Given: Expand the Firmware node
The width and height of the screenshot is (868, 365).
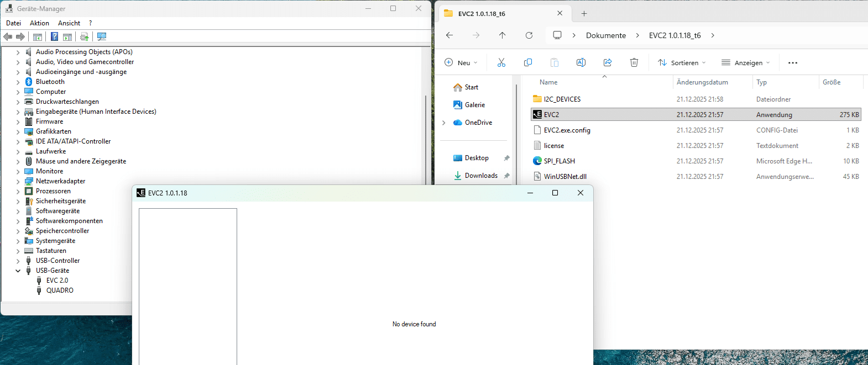Looking at the screenshot, I should [18, 121].
